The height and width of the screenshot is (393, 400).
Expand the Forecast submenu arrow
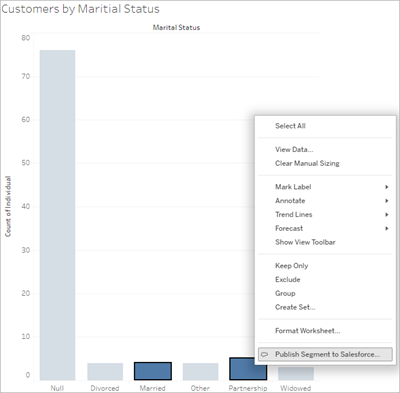click(387, 228)
